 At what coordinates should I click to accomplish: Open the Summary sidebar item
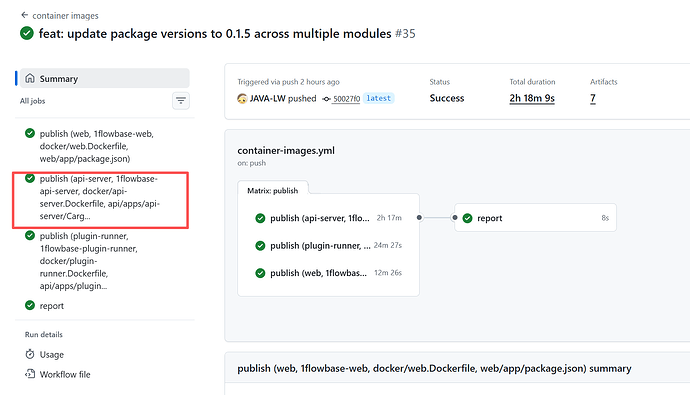tap(105, 78)
